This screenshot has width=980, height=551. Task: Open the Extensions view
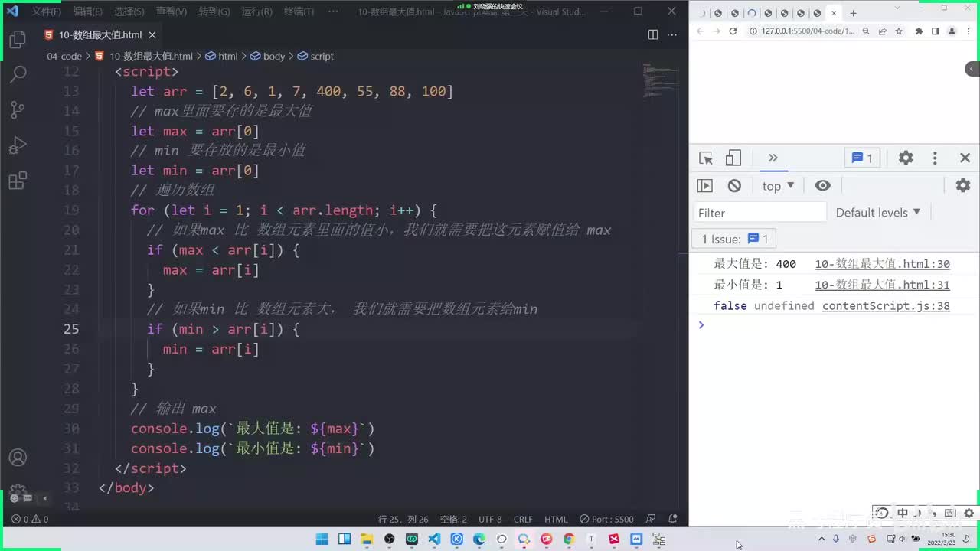[x=18, y=181]
